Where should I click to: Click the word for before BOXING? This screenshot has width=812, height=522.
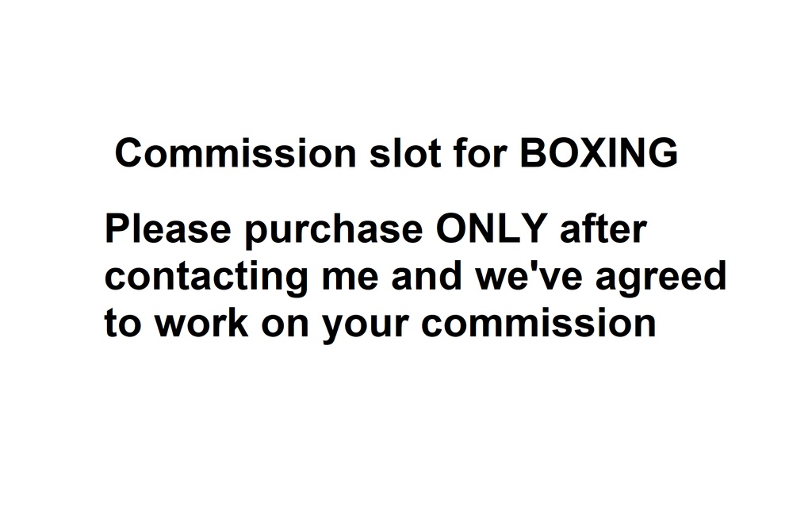[x=480, y=153]
